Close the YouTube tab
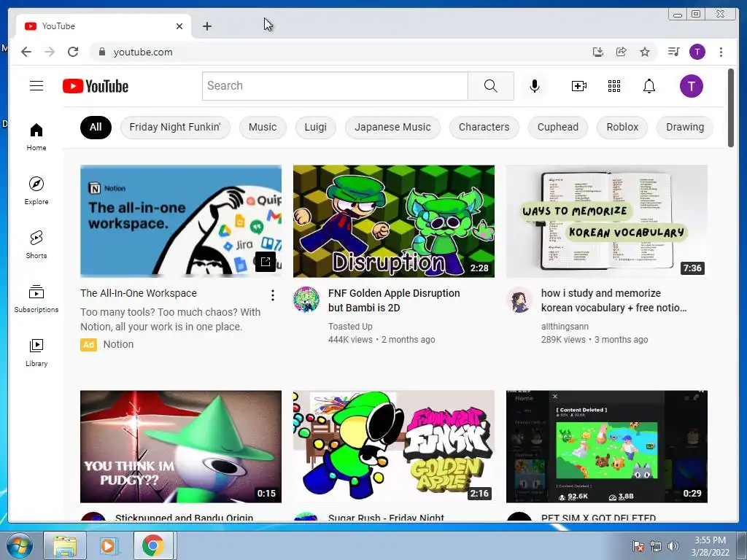This screenshot has width=747, height=560. [x=179, y=26]
